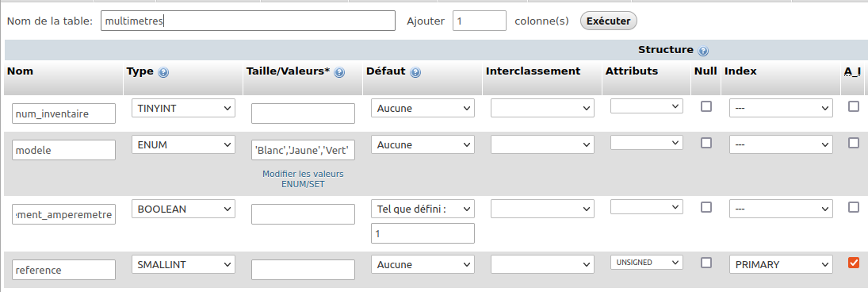Screen dimensions: 868x292
Task: Open the ENUM type dropdown
Action: coord(183,144)
